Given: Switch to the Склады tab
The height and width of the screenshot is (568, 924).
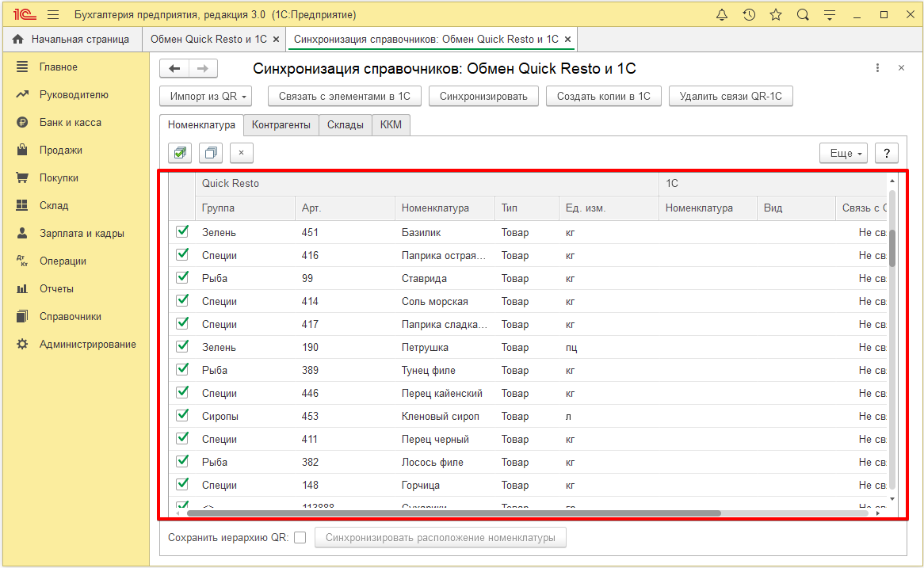Looking at the screenshot, I should [x=346, y=125].
